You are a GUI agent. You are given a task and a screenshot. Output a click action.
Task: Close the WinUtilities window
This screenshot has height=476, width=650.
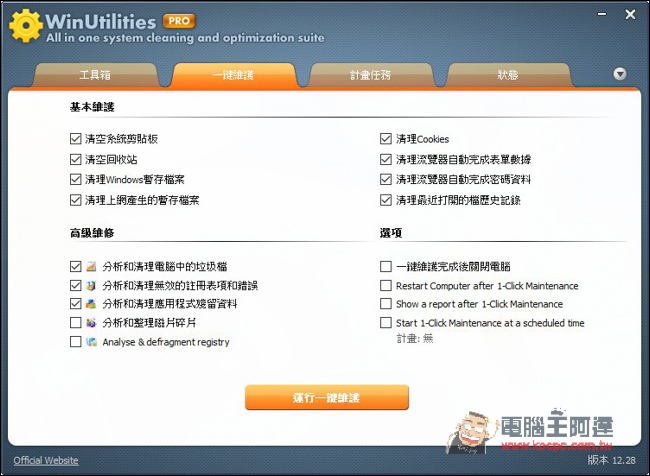[630, 15]
